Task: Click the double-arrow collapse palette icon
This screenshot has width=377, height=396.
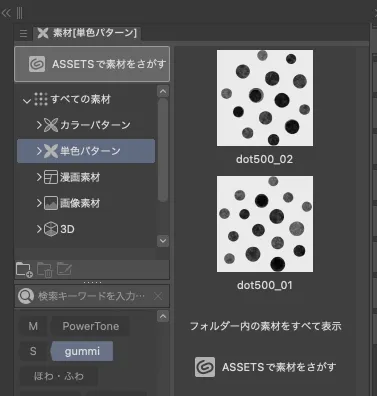Action: [6, 13]
